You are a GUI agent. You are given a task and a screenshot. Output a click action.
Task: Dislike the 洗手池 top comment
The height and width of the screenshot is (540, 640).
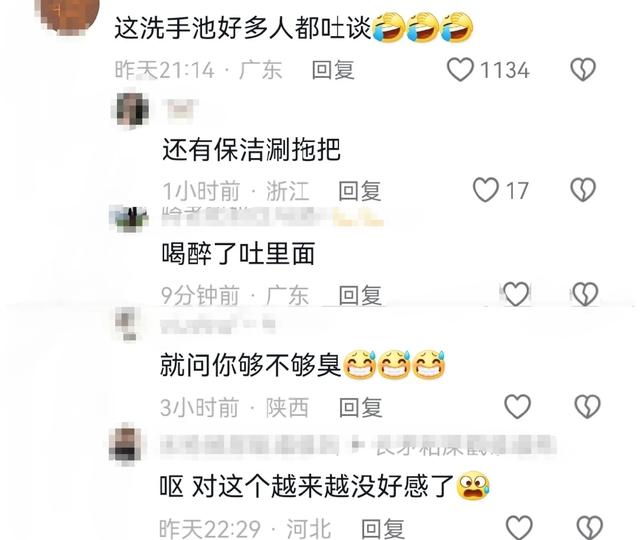[583, 69]
